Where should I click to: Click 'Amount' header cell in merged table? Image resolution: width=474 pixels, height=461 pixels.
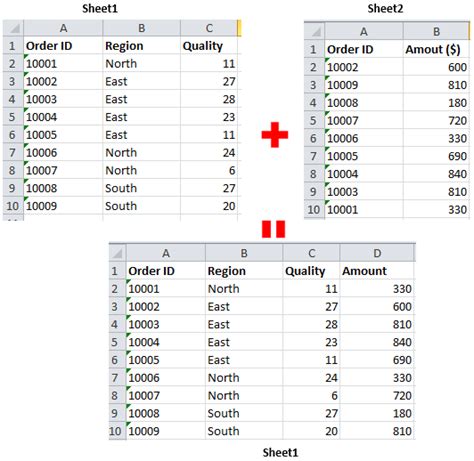pos(377,271)
